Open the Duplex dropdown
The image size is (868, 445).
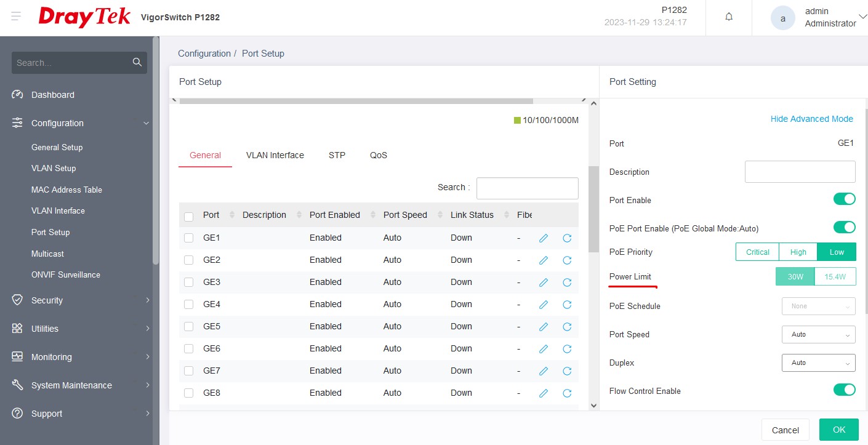[818, 363]
